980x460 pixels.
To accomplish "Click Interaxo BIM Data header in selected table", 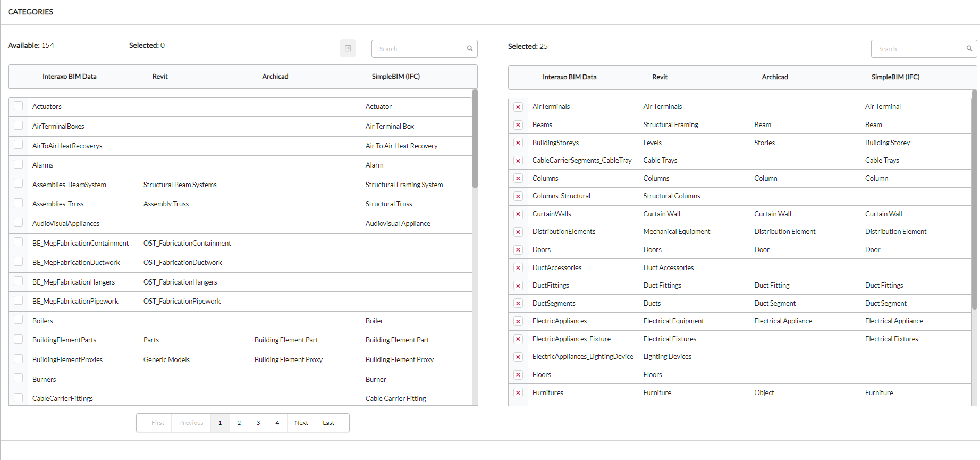I will 570,77.
